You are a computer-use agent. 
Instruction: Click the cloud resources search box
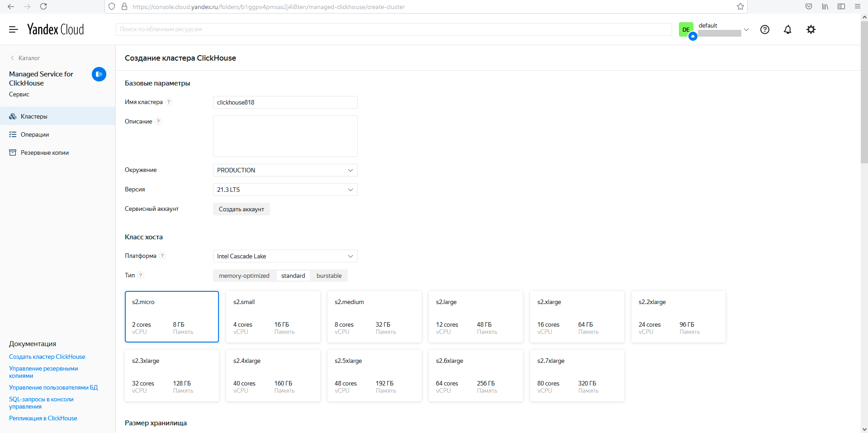[x=394, y=29]
